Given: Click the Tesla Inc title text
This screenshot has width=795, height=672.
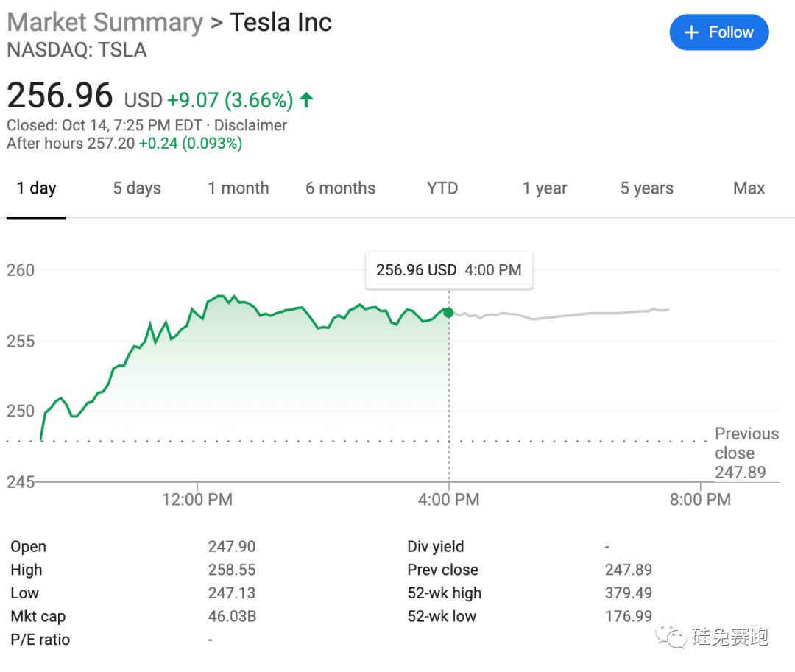Looking at the screenshot, I should [x=280, y=22].
